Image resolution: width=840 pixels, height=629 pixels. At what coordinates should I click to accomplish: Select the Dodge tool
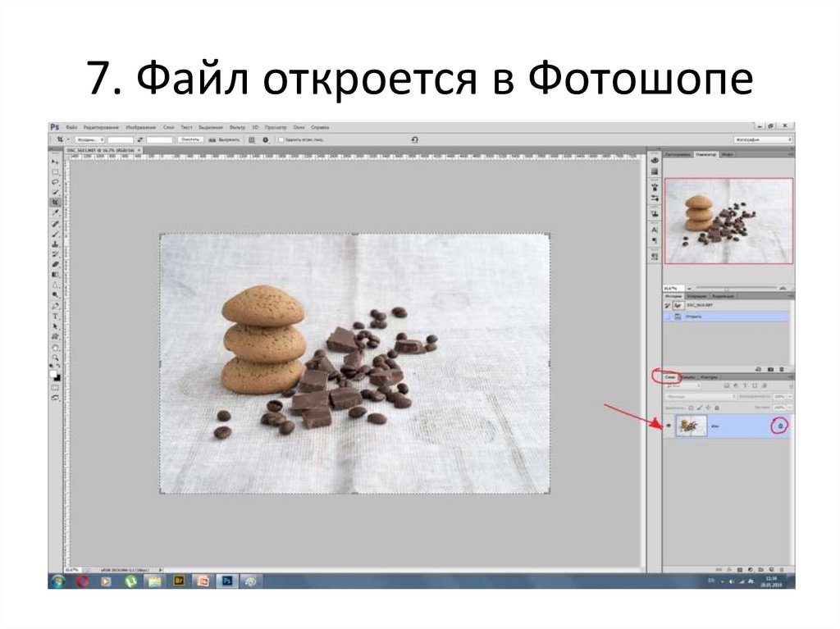click(55, 295)
